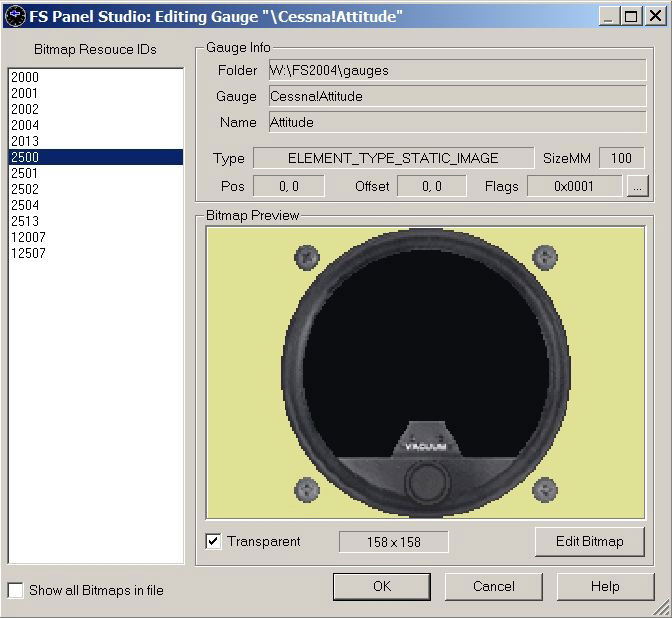Select bitmap resource ID 2000

click(25, 78)
